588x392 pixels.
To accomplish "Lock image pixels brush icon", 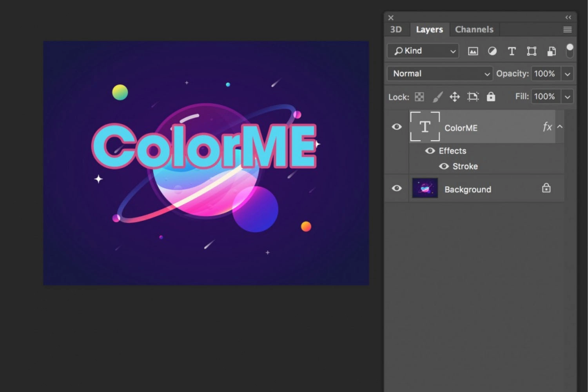I will [437, 97].
